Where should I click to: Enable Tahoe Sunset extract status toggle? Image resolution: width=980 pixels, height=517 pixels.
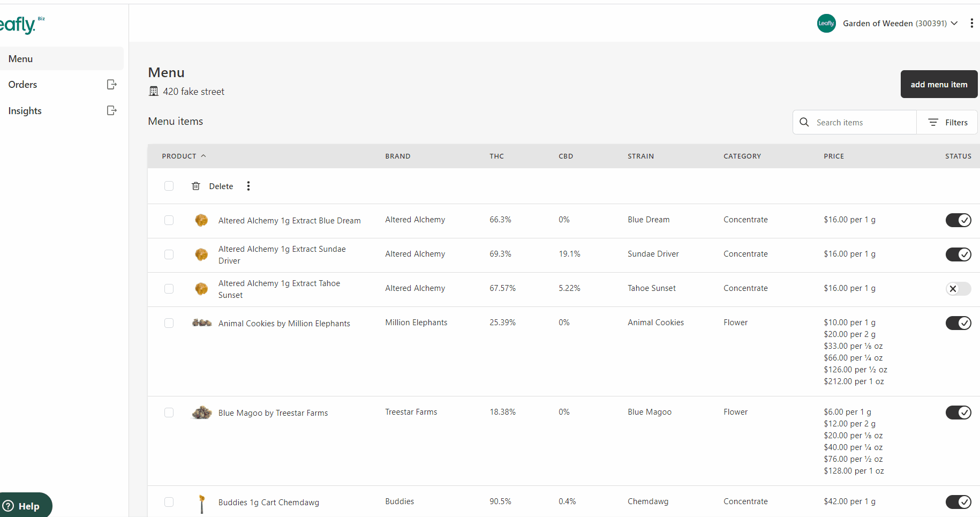[x=958, y=289]
